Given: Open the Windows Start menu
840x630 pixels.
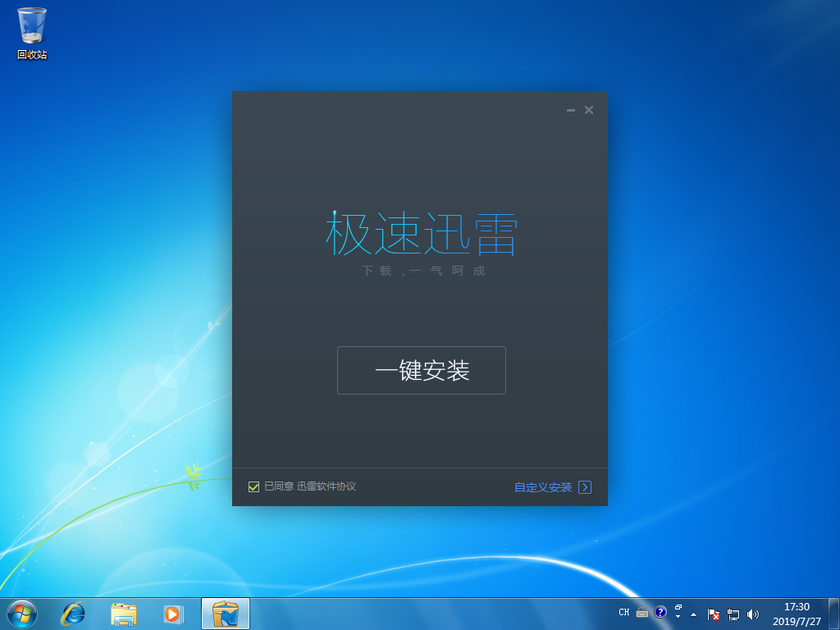Looking at the screenshot, I should (x=22, y=613).
